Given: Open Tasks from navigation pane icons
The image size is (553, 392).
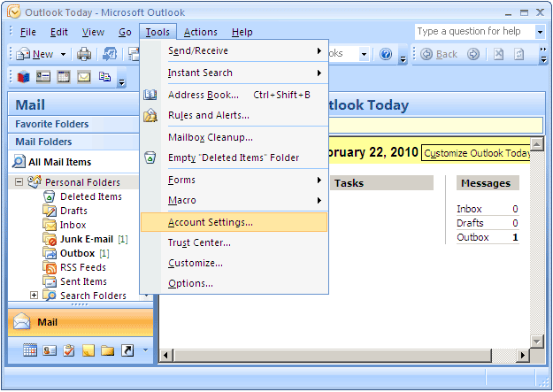Looking at the screenshot, I should coord(69,350).
